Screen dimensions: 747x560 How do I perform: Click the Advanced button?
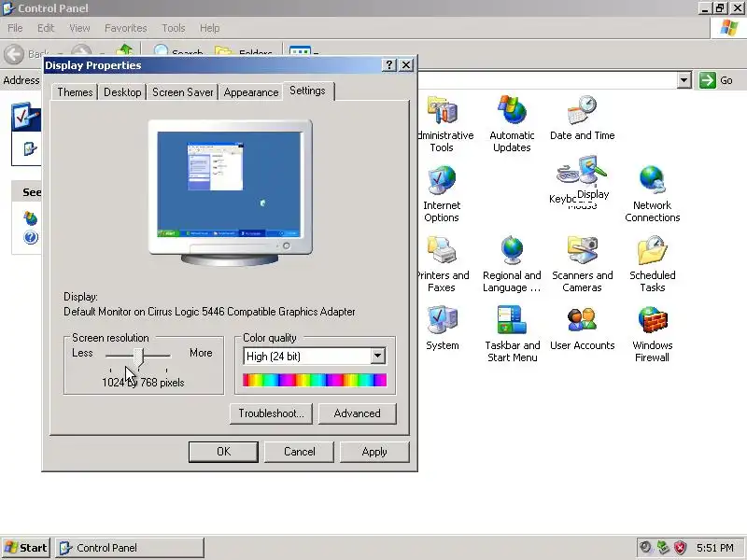(358, 413)
